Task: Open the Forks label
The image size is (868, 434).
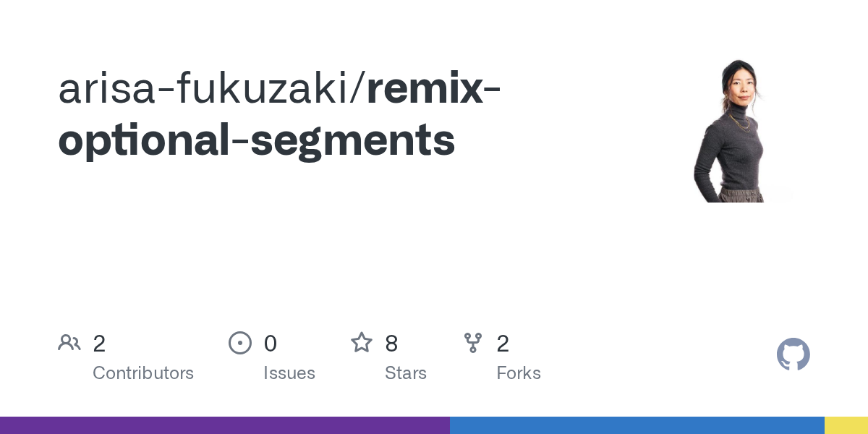Action: click(x=519, y=373)
